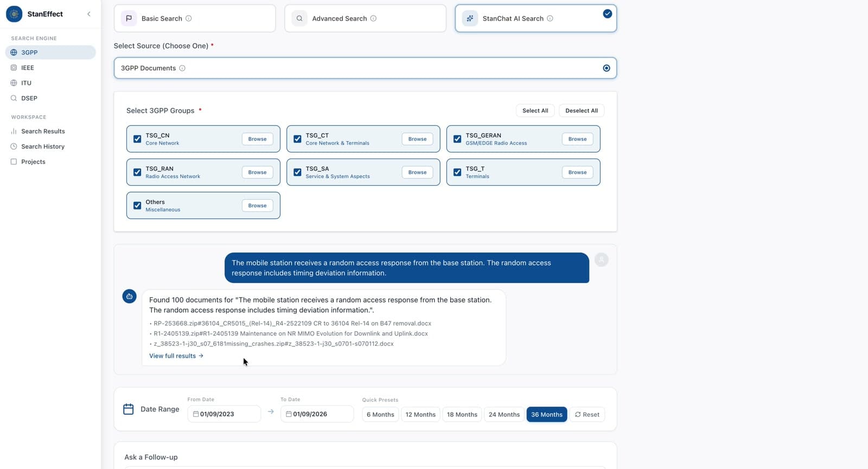The height and width of the screenshot is (469, 868).
Task: Click the StanEffect logo icon
Action: 14,14
